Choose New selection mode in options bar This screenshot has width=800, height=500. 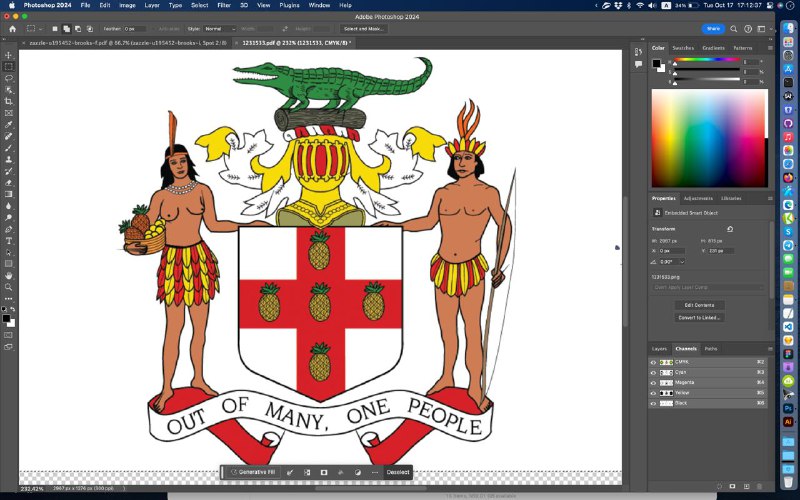(x=55, y=29)
